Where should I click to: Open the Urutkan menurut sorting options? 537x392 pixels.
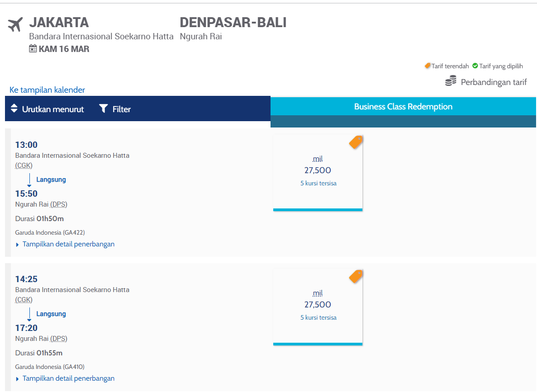pos(51,109)
